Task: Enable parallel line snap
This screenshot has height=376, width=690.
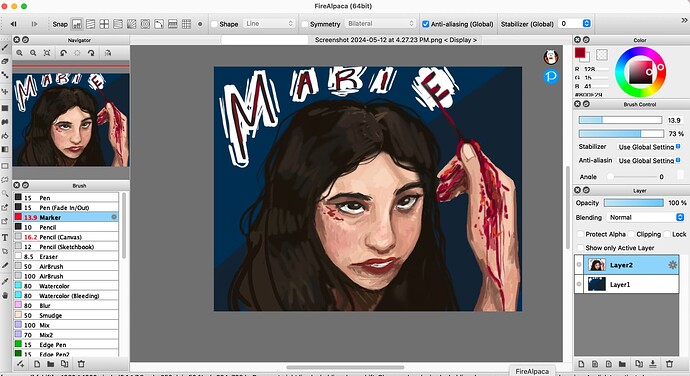Action: (90, 24)
